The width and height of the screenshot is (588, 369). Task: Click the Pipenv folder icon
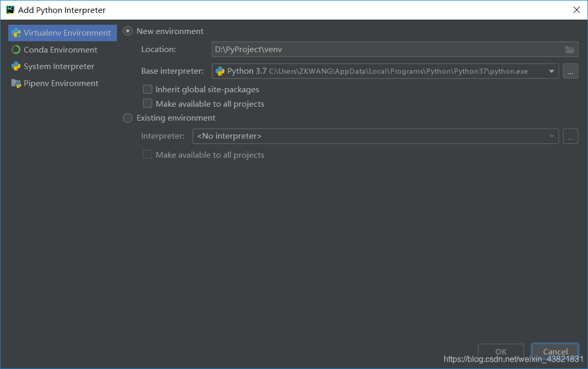(x=16, y=83)
